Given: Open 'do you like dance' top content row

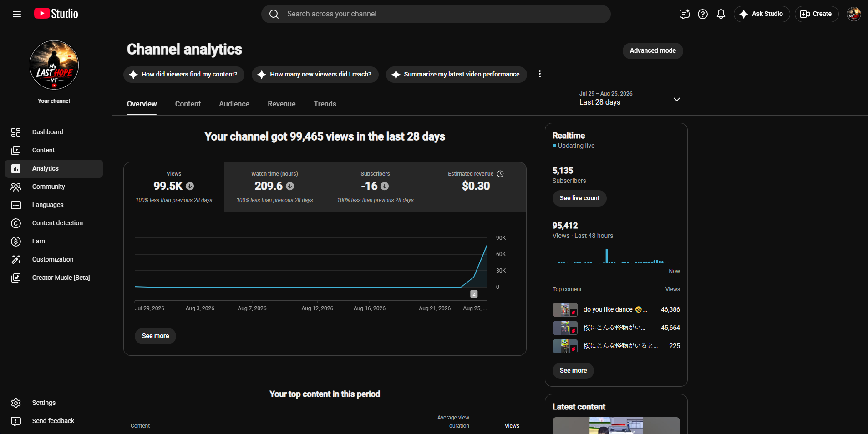Looking at the screenshot, I should 616,310.
